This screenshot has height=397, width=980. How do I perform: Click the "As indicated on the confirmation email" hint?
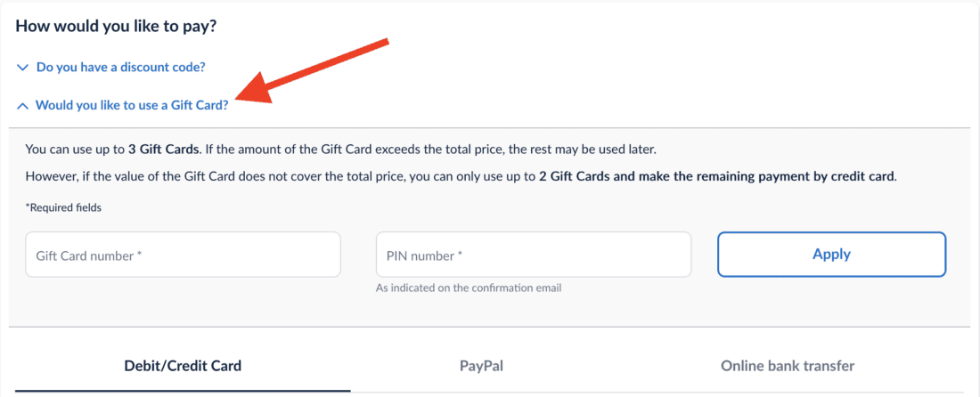pyautogui.click(x=469, y=288)
